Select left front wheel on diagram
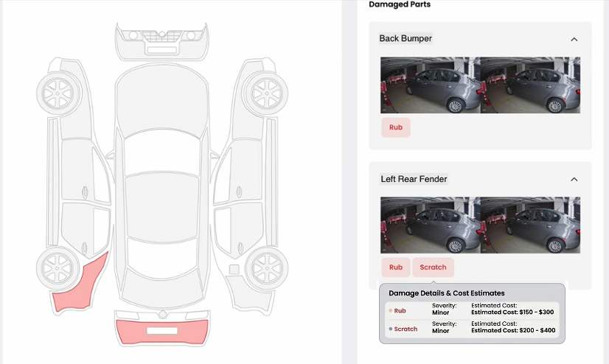609x364 pixels. click(58, 94)
